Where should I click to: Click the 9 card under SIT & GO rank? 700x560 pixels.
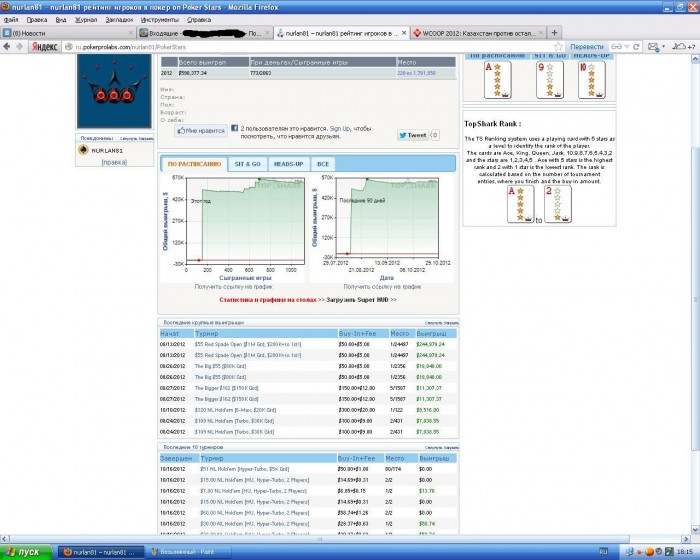click(550, 79)
